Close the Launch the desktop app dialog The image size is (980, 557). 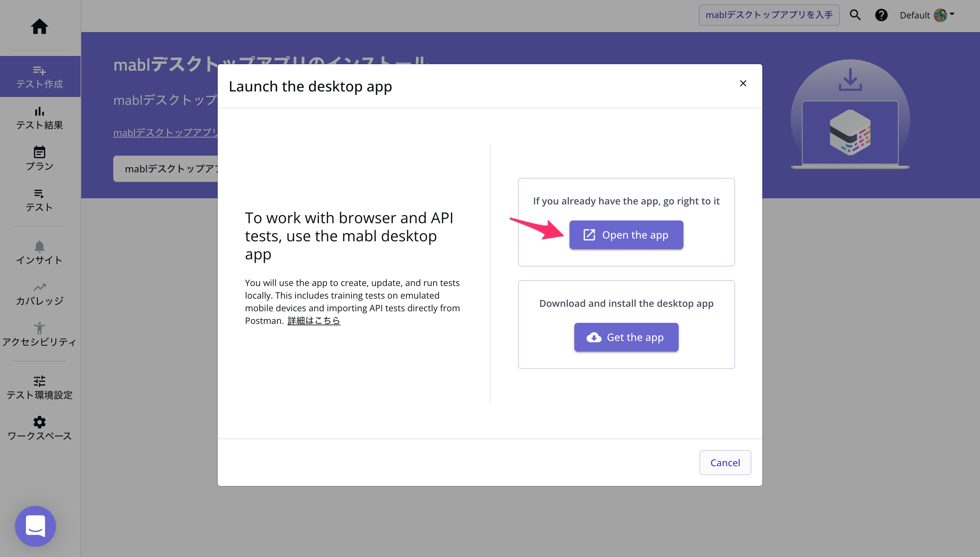click(x=743, y=83)
